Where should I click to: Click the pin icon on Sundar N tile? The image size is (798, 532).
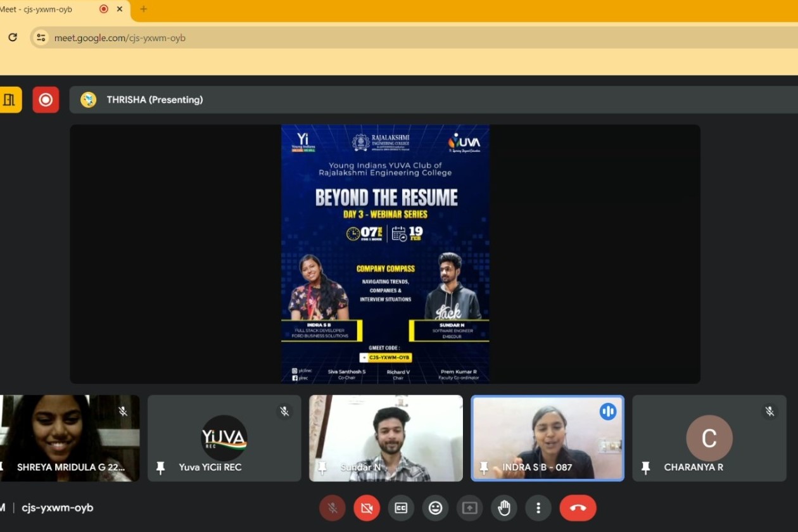(322, 467)
